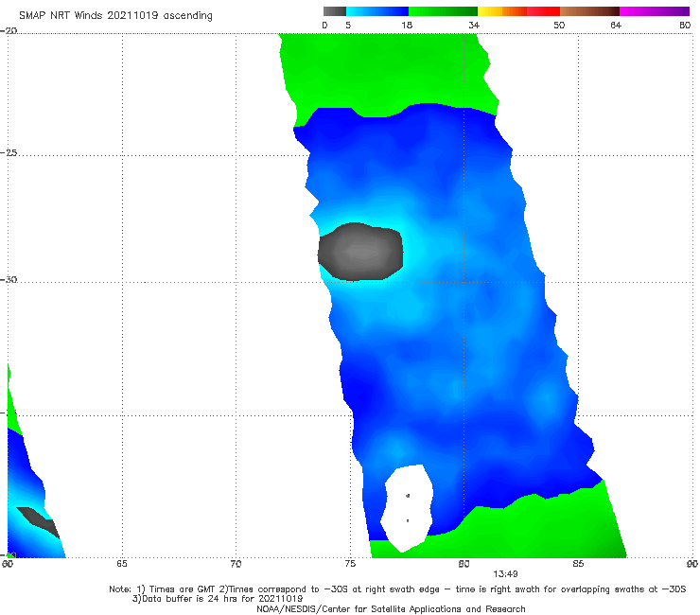Click the longitude label '85'
700x615 pixels.
pos(578,564)
